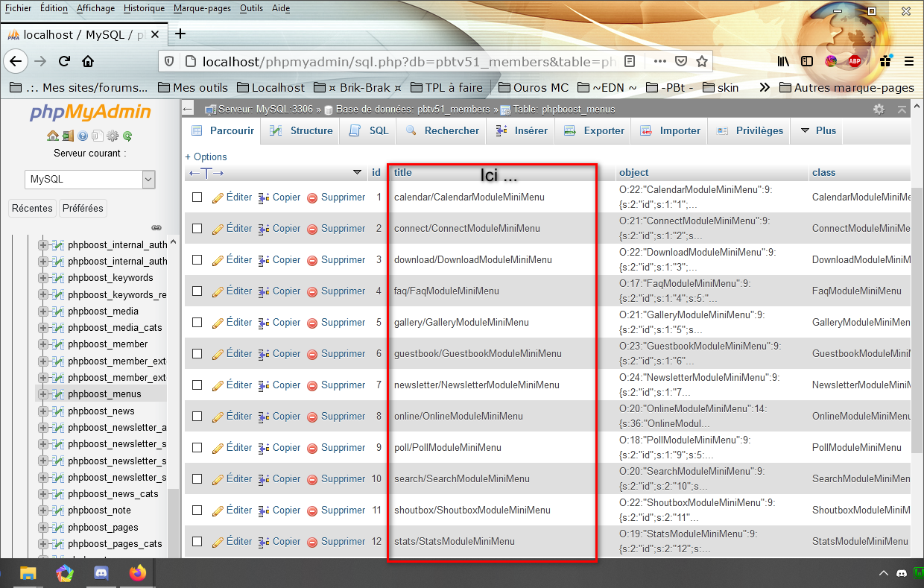Click the red delete icon in row 5
Viewport: 924px width, 588px height.
click(312, 323)
